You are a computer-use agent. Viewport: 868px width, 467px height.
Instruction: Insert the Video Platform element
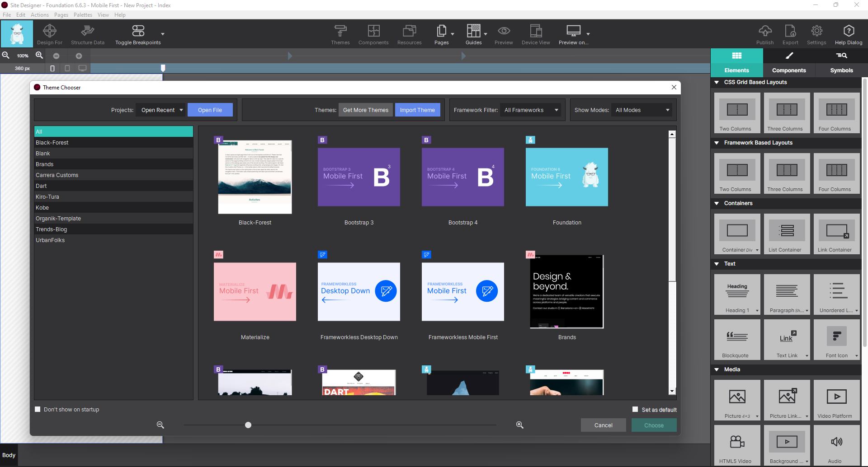836,400
